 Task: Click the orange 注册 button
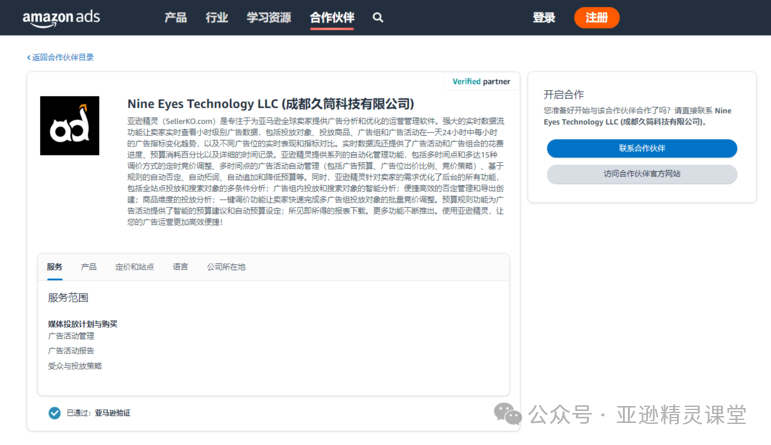pyautogui.click(x=596, y=18)
